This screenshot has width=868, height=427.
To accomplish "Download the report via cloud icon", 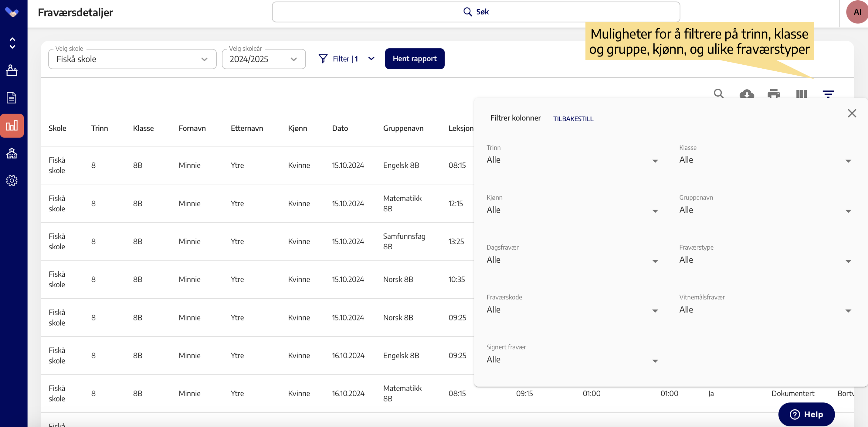I will (746, 94).
